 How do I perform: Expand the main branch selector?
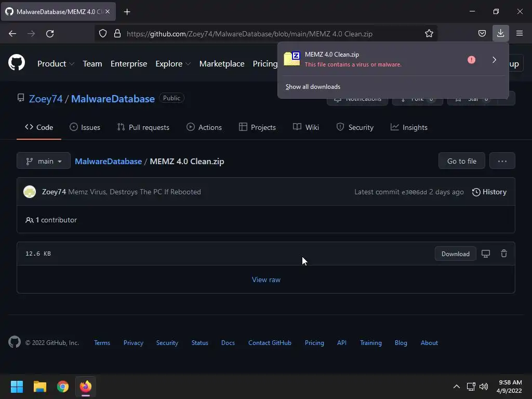point(44,161)
